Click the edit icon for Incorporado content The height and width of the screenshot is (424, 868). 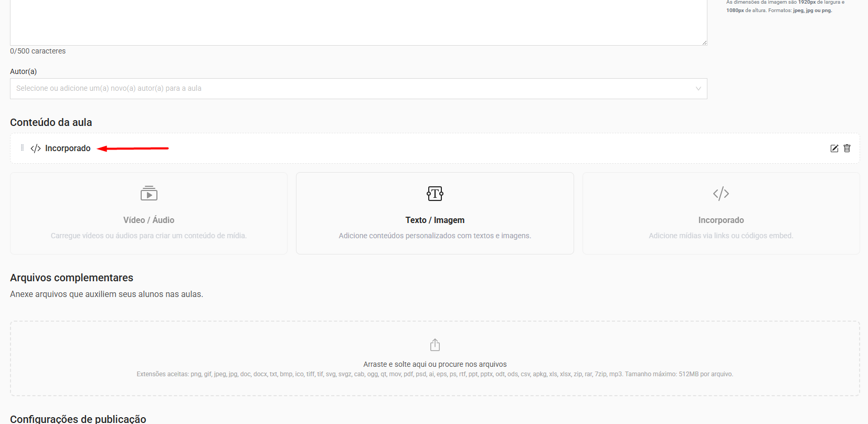tap(834, 149)
